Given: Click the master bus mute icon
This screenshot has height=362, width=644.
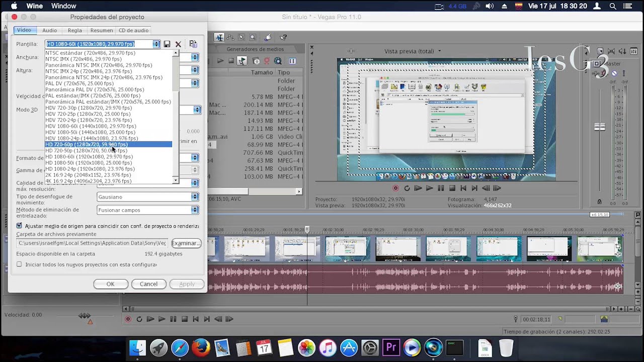Looking at the screenshot, I should [x=614, y=73].
